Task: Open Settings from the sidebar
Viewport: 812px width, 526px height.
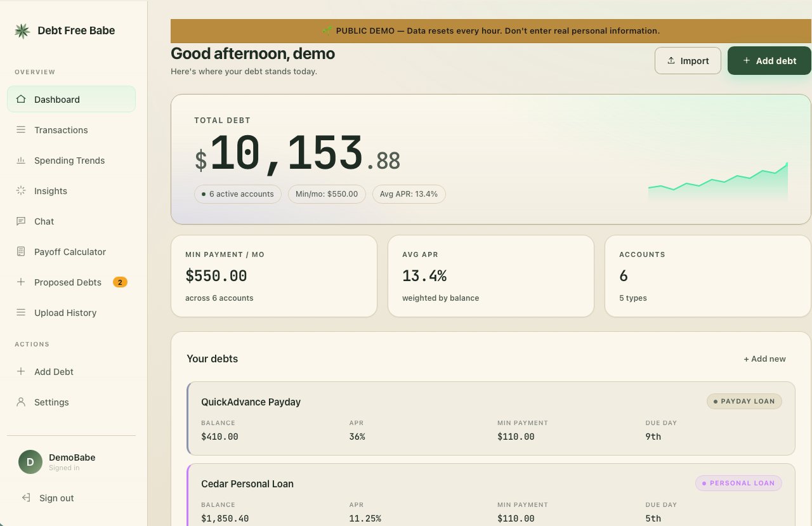Action: tap(71, 402)
